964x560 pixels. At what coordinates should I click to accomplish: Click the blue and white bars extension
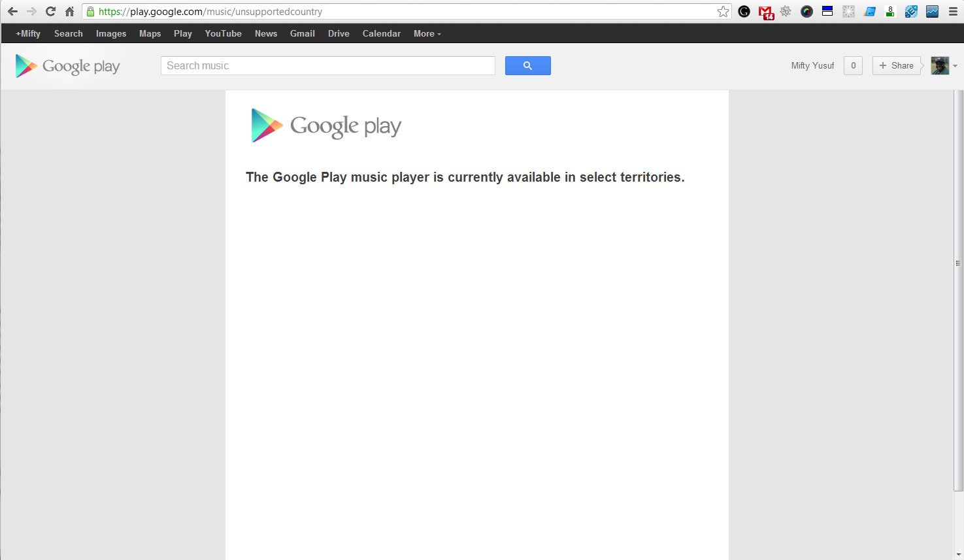click(x=827, y=11)
